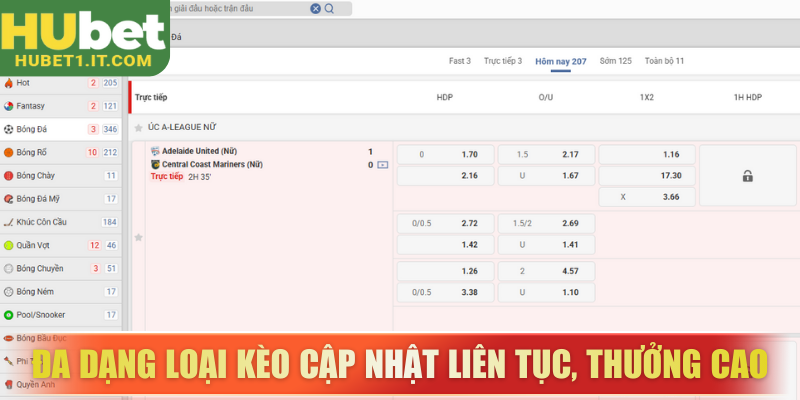The image size is (800, 400).
Task: Select the Bóng Đá soccer ball icon
Action: click(8, 130)
